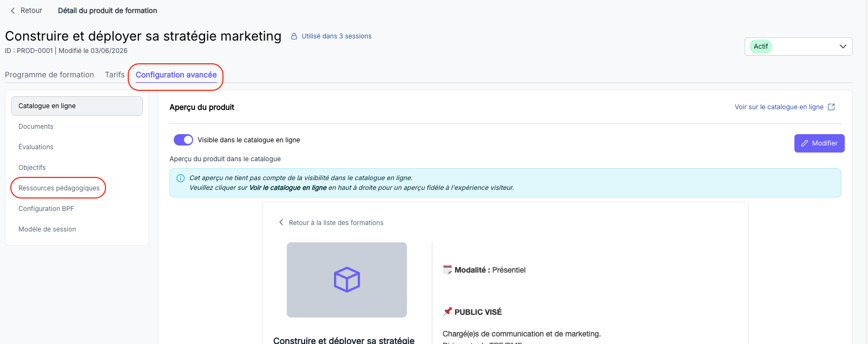Viewport: 868px width, 344px height.
Task: Click Aperçu du produit dans le catalogue label
Action: click(225, 159)
